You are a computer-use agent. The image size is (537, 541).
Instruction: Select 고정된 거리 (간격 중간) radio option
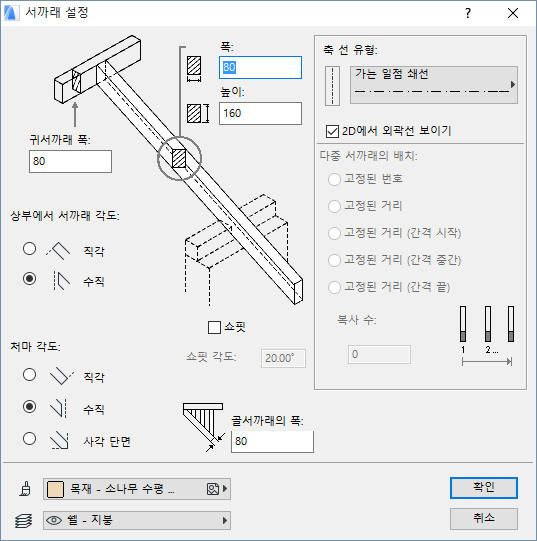click(x=334, y=260)
